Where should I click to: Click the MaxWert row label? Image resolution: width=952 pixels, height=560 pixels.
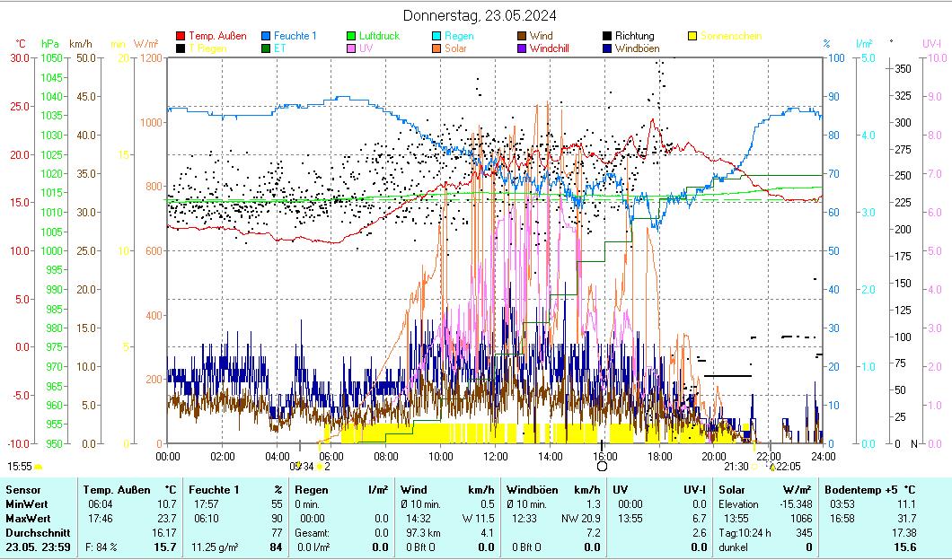(x=27, y=519)
